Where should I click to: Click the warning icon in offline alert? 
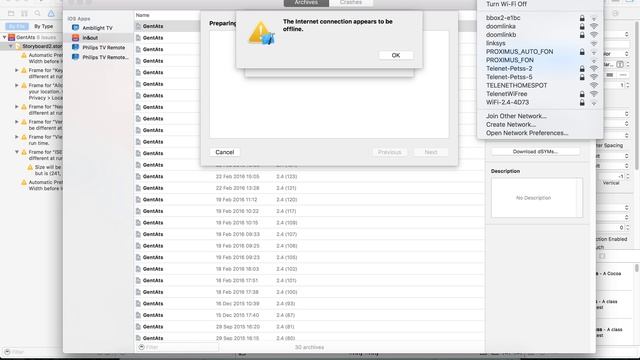261,33
